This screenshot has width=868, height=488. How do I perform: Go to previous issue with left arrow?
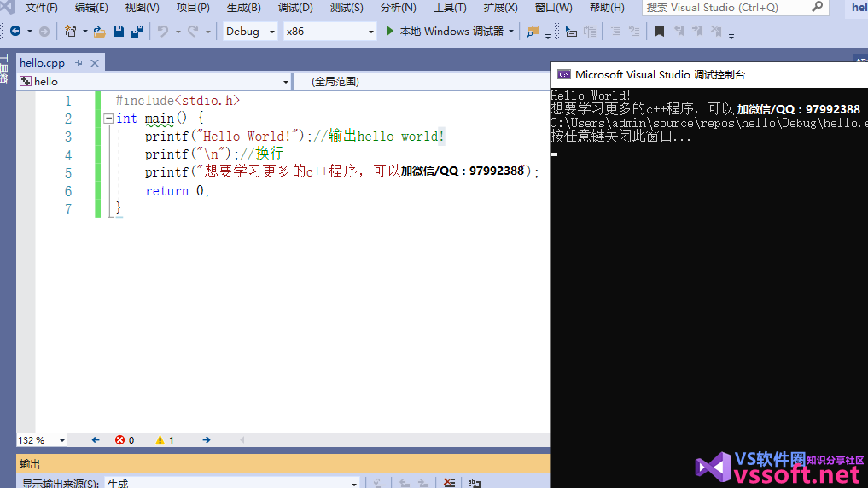click(96, 440)
